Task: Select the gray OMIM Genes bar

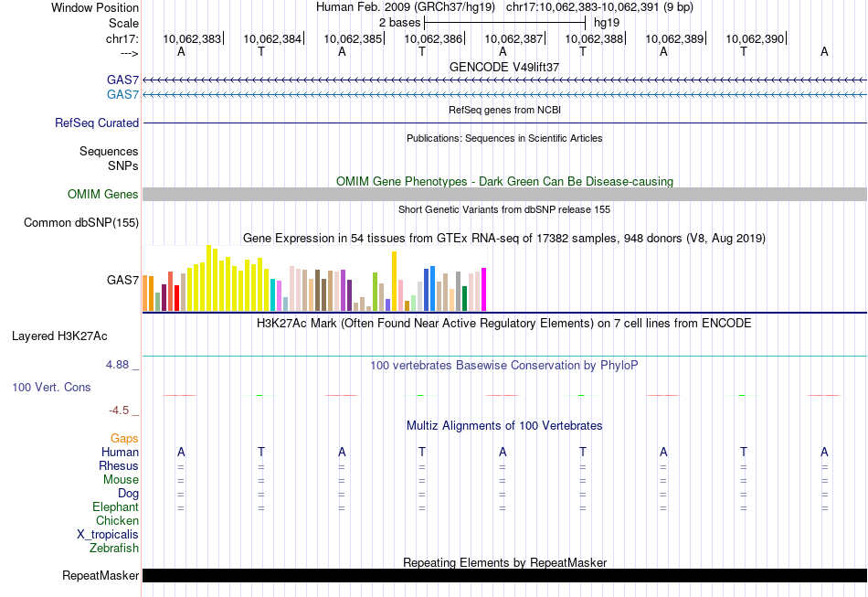Action: point(504,194)
